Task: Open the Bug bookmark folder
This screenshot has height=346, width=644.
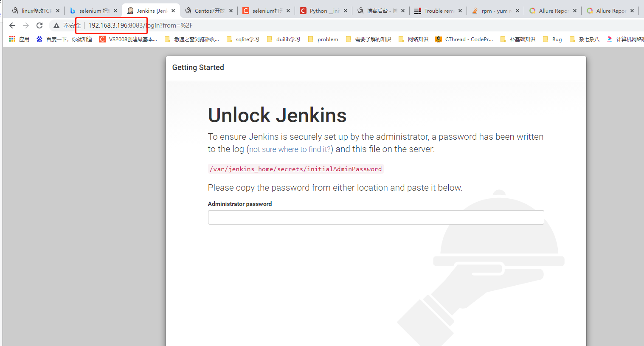Action: 552,39
